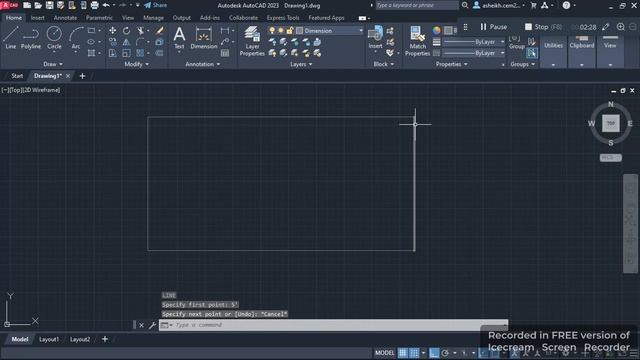Select the Rectangle draw tool

click(x=91, y=31)
